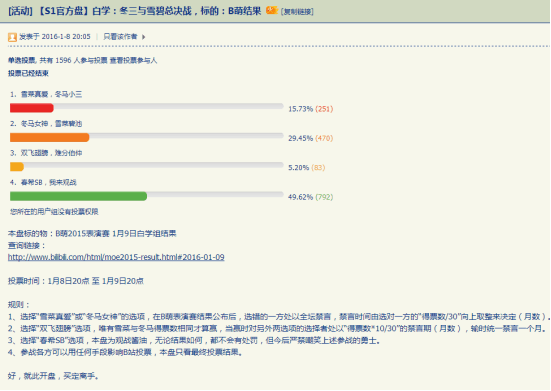Image resolution: width=551 pixels, height=391 pixels.
Task: Click the 投票已经结束 status text
Action: pyautogui.click(x=28, y=73)
